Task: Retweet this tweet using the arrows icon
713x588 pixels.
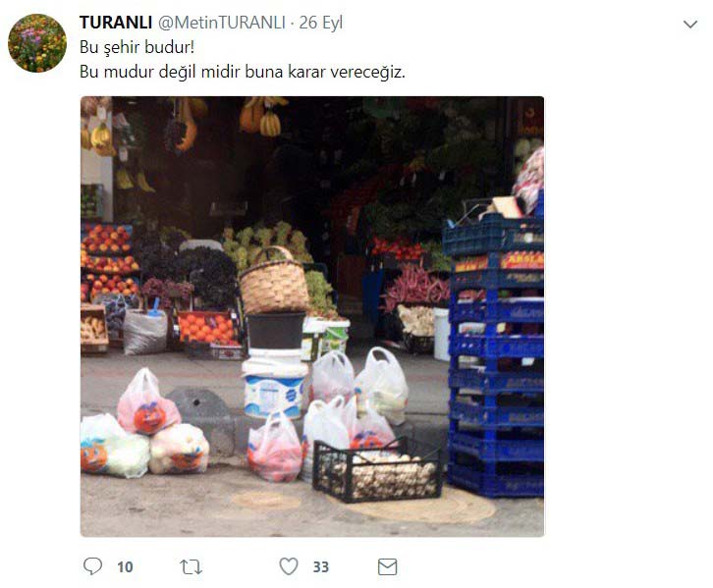Action: click(x=191, y=566)
